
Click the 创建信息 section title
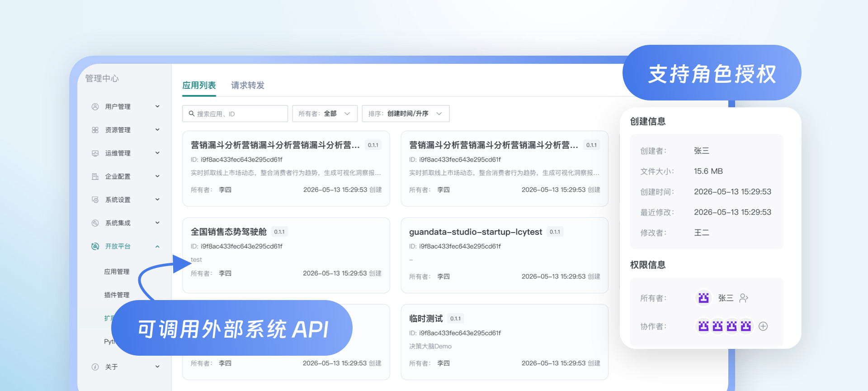[x=648, y=121]
